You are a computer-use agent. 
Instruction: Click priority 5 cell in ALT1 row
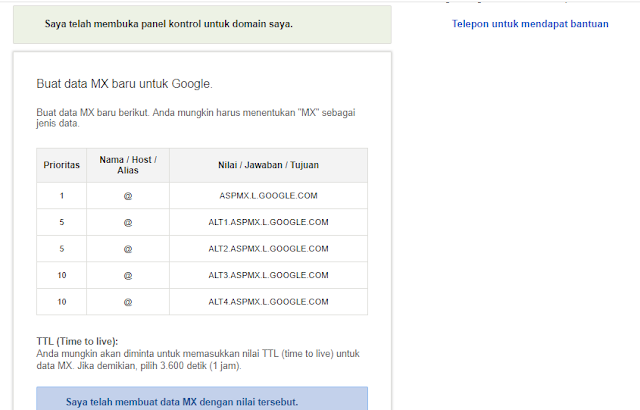click(62, 222)
